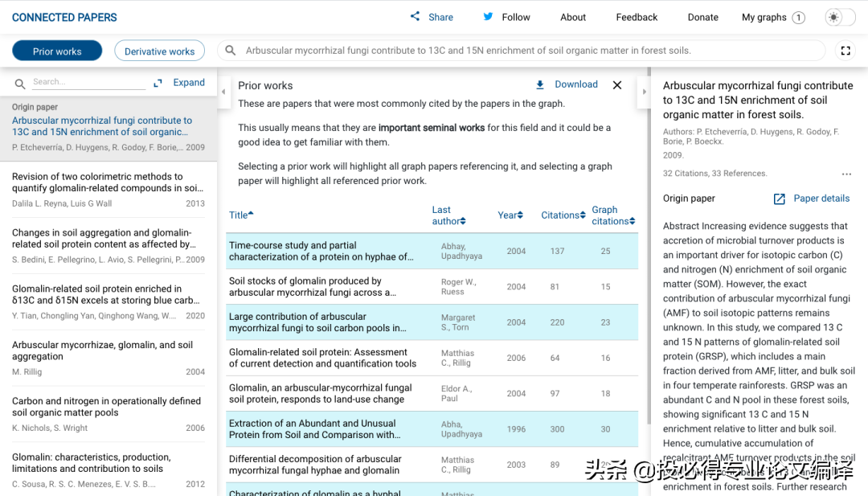
Task: Open the Feedback page
Action: 637,17
